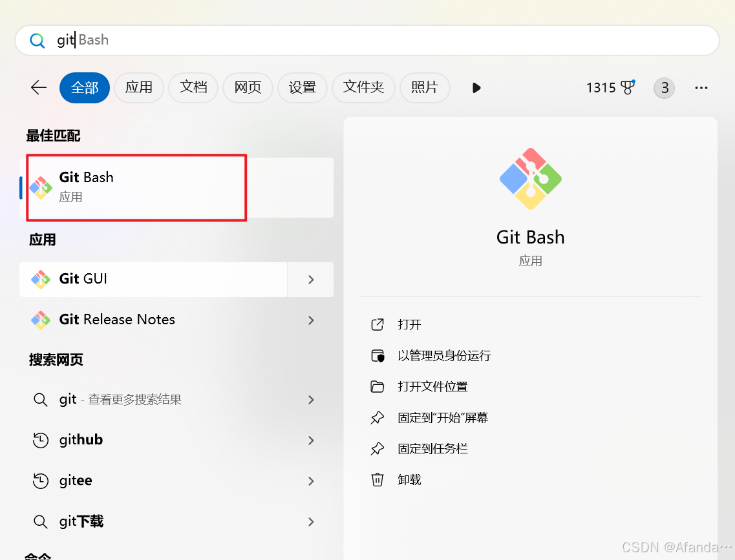Click the history clock icon beside github
Viewport: 735px width, 560px height.
tap(41, 441)
